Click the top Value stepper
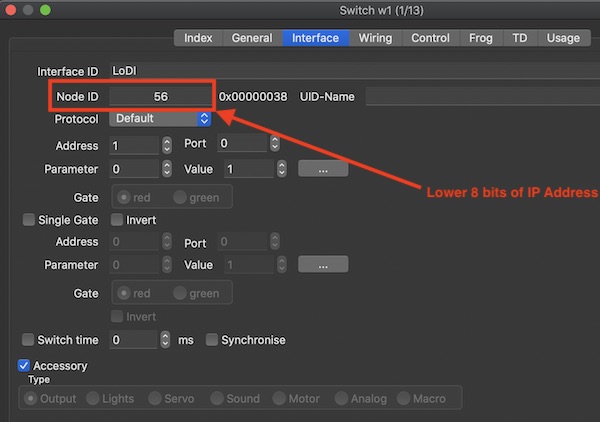 click(277, 170)
